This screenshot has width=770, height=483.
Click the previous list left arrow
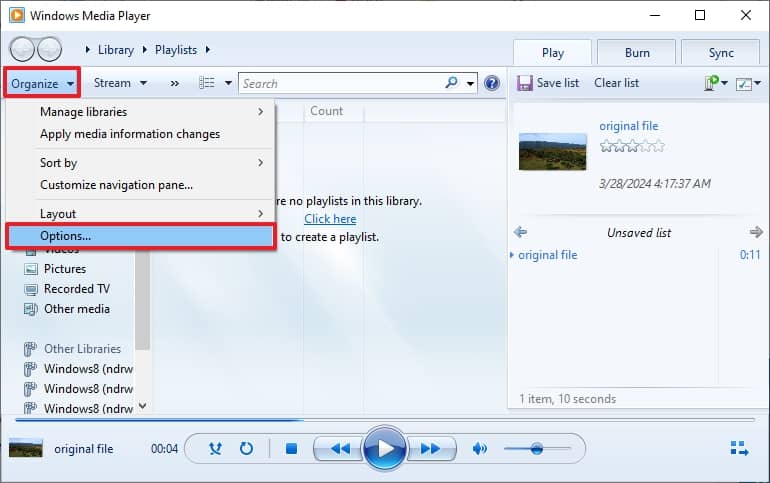[520, 232]
